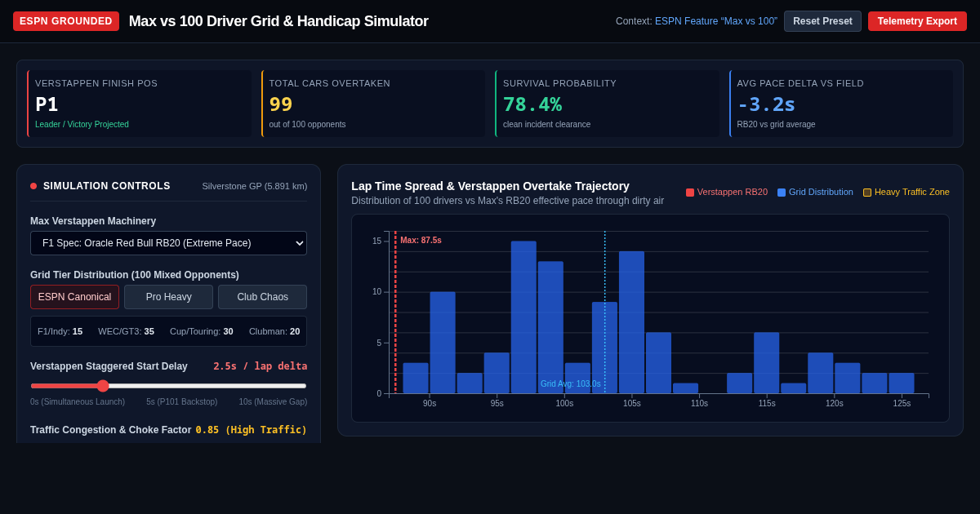This screenshot has height=514, width=980.
Task: Click the Leader / Victory Projected text
Action: tap(82, 125)
